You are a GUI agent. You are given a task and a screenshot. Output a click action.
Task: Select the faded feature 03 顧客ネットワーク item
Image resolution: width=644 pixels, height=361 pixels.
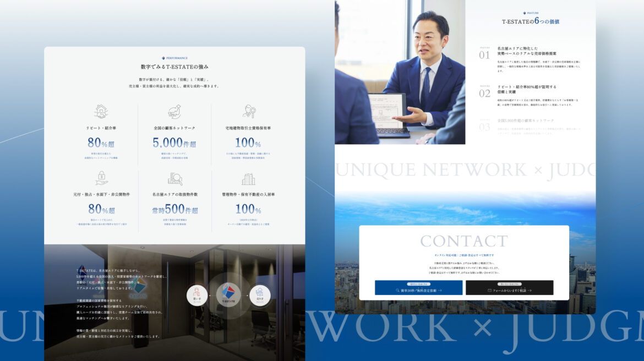point(526,120)
